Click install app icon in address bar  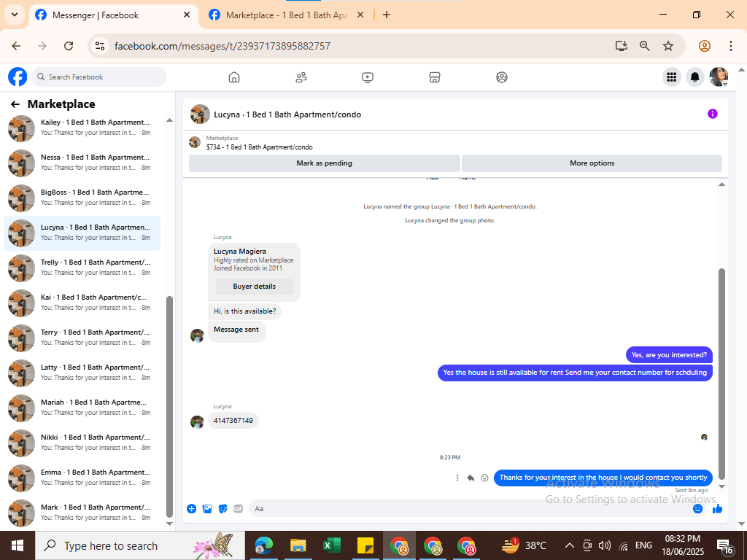click(x=622, y=46)
